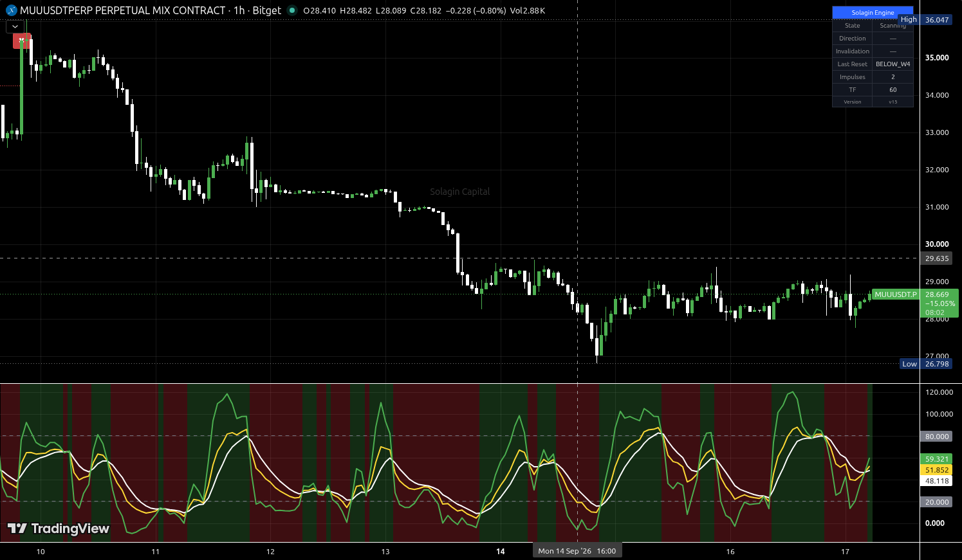Click the yellow 51.852 indicator value label

click(x=937, y=470)
